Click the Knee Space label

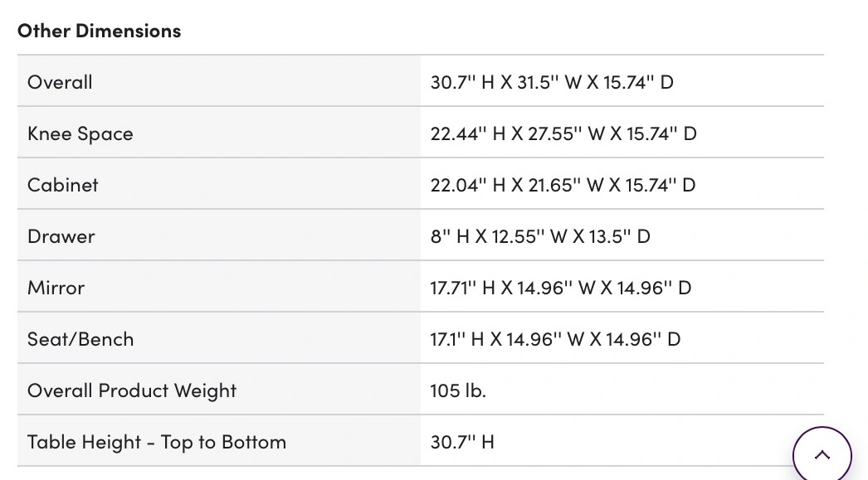[x=80, y=133]
